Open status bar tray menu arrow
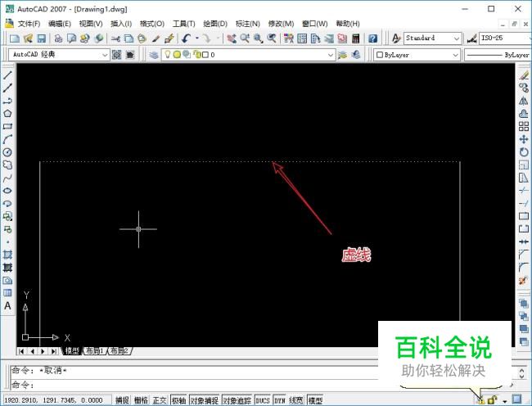 point(504,401)
